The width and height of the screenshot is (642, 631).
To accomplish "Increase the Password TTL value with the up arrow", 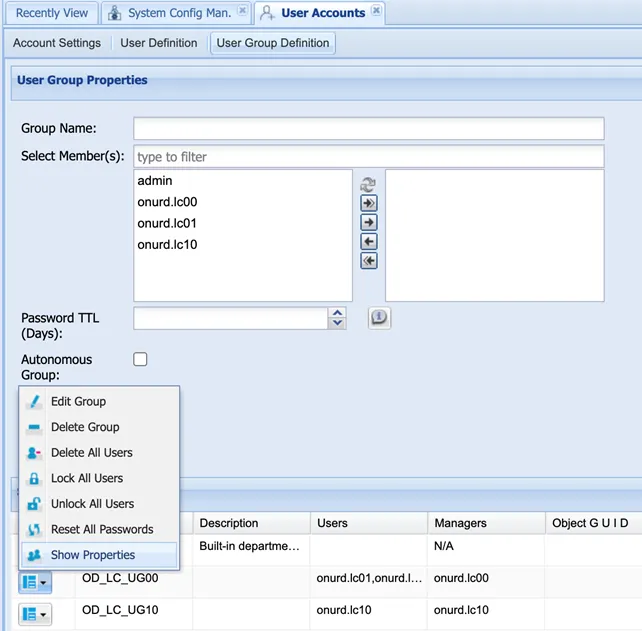I will click(x=337, y=313).
